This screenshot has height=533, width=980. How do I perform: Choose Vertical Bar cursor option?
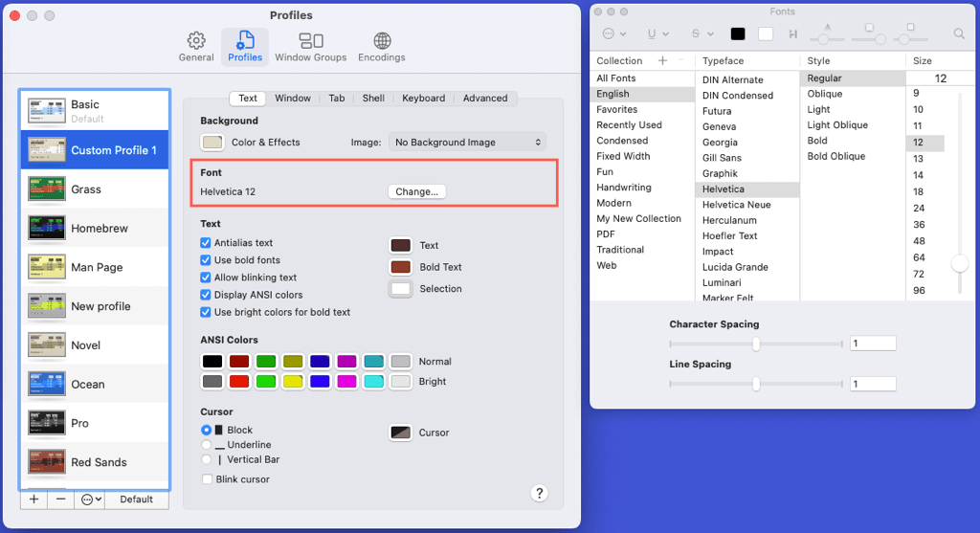tap(206, 459)
